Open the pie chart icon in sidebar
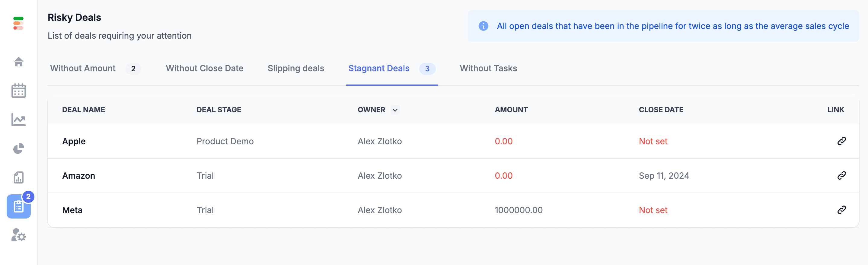868x265 pixels. [18, 149]
